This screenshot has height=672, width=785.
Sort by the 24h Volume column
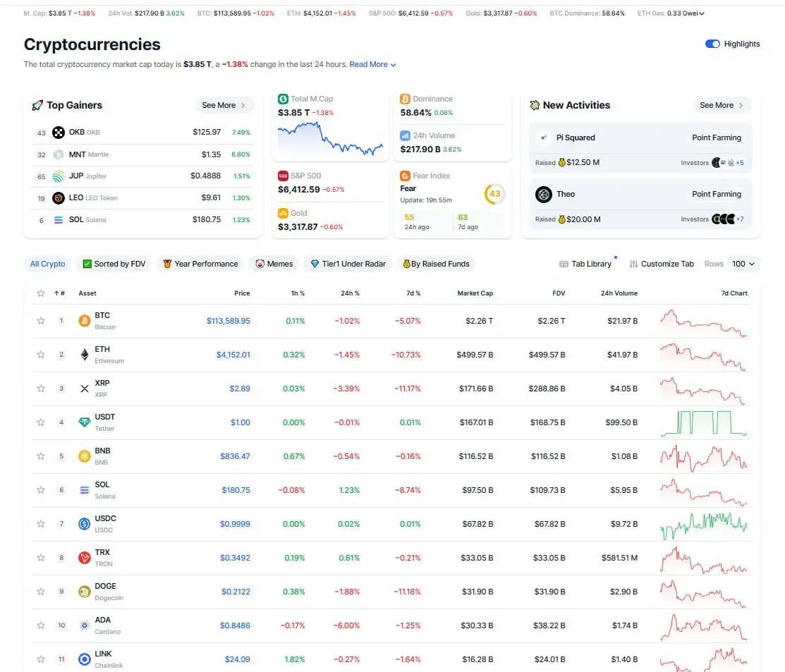point(619,293)
